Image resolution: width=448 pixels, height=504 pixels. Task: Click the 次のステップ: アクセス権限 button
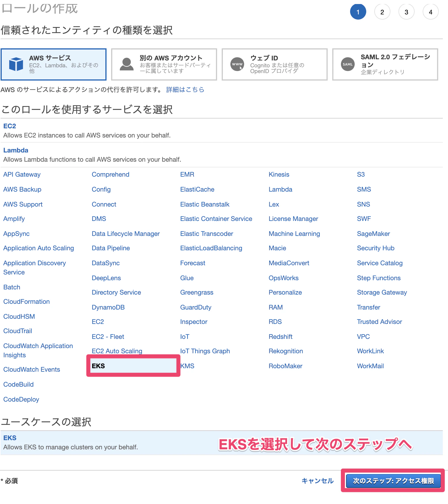[393, 481]
